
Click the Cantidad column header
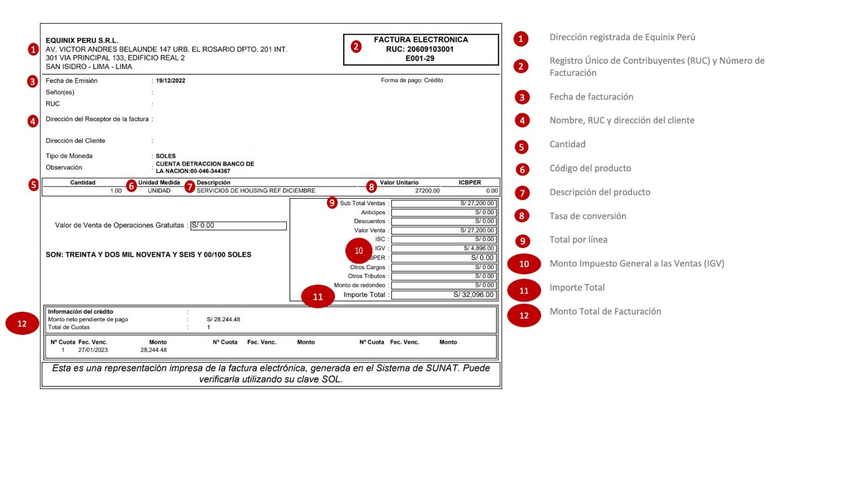click(x=83, y=182)
